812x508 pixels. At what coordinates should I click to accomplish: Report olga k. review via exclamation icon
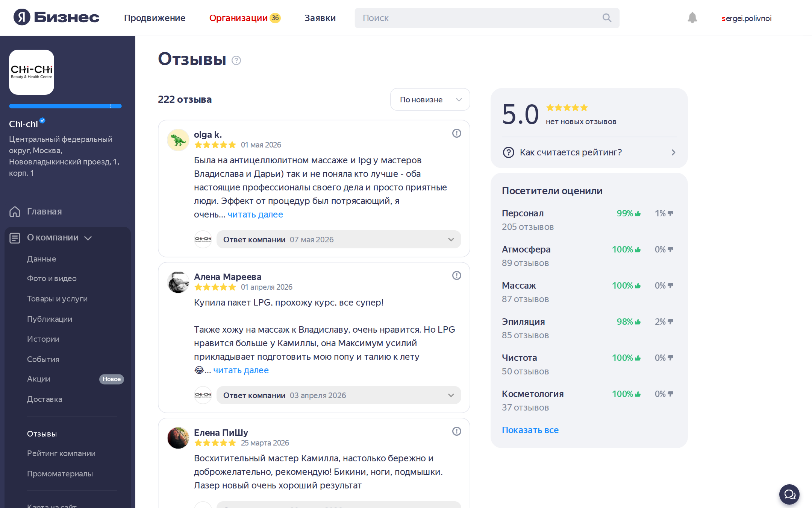456,133
